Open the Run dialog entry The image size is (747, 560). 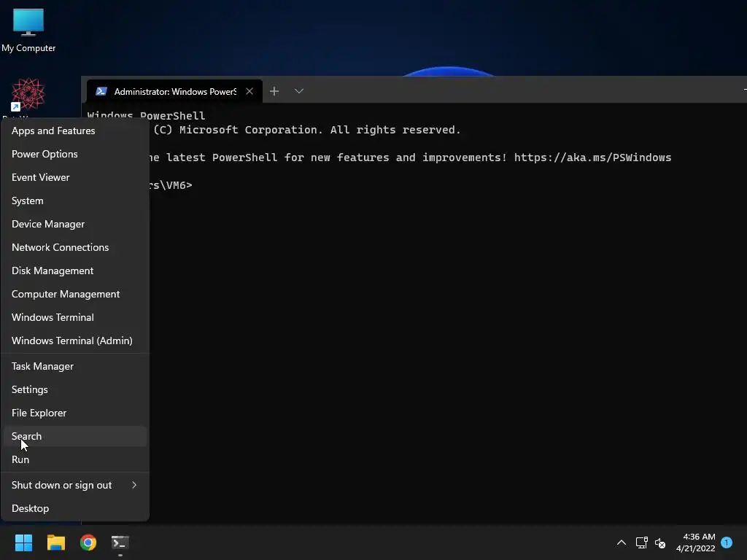[x=75, y=459]
